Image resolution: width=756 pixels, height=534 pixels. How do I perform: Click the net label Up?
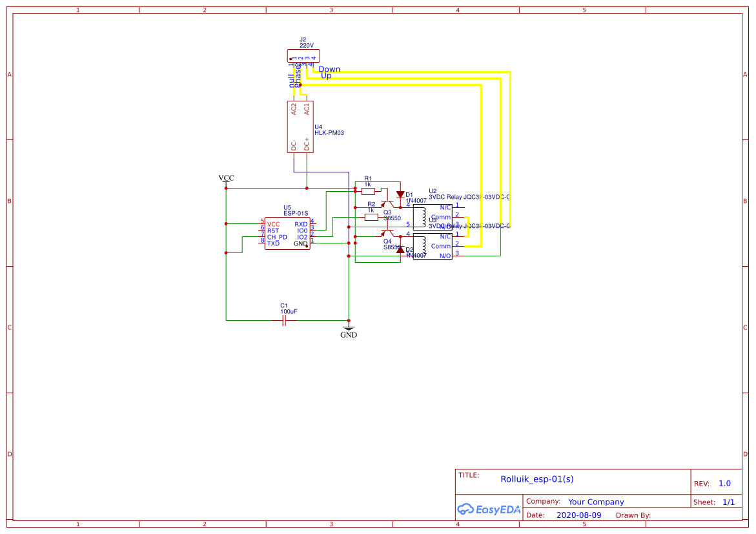(325, 75)
